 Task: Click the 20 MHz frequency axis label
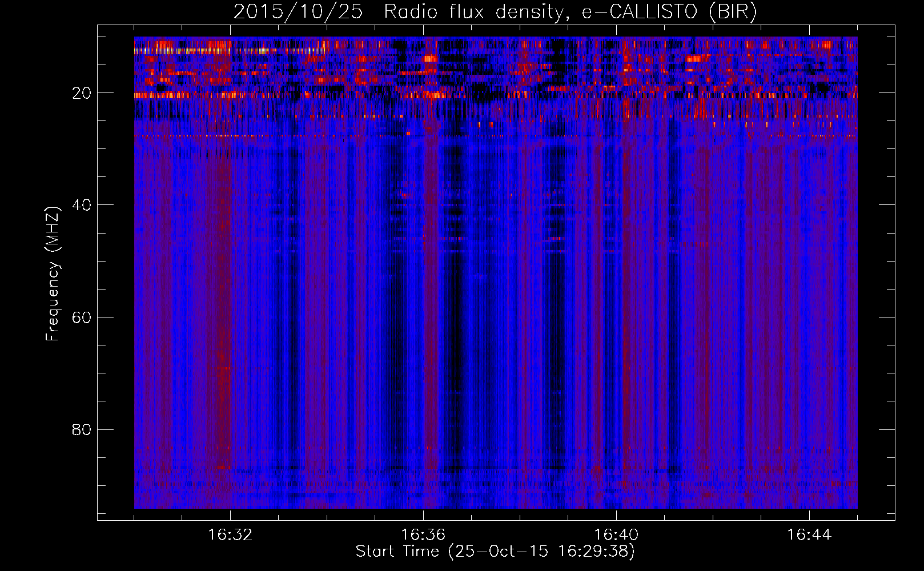(x=82, y=93)
